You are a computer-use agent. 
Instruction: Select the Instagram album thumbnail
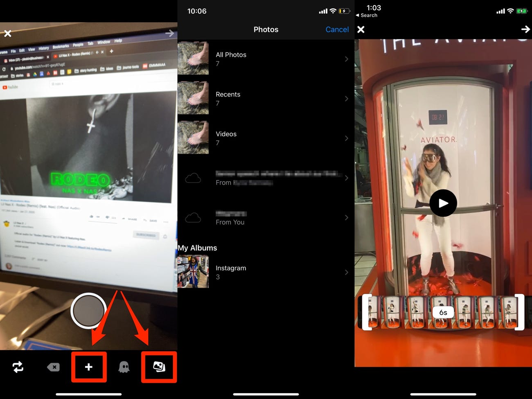[193, 272]
